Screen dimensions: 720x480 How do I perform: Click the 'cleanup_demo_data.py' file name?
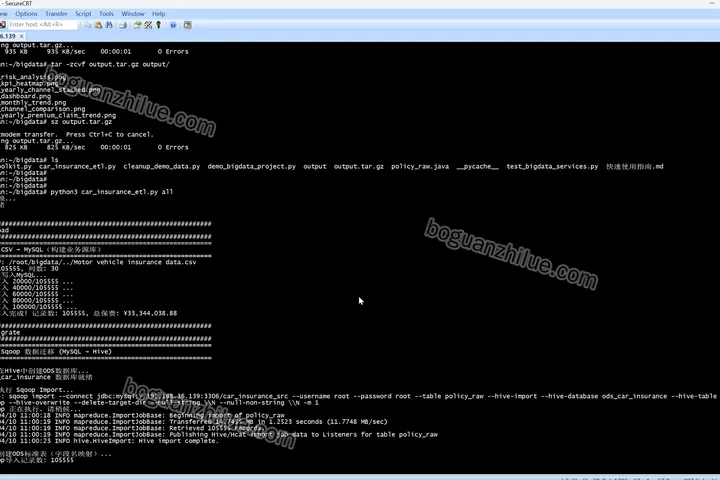click(162, 166)
